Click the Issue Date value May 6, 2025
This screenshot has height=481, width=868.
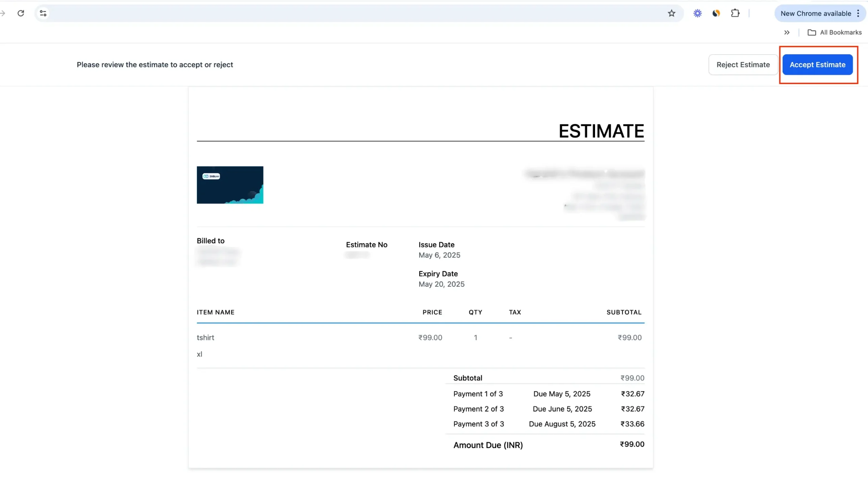[439, 255]
